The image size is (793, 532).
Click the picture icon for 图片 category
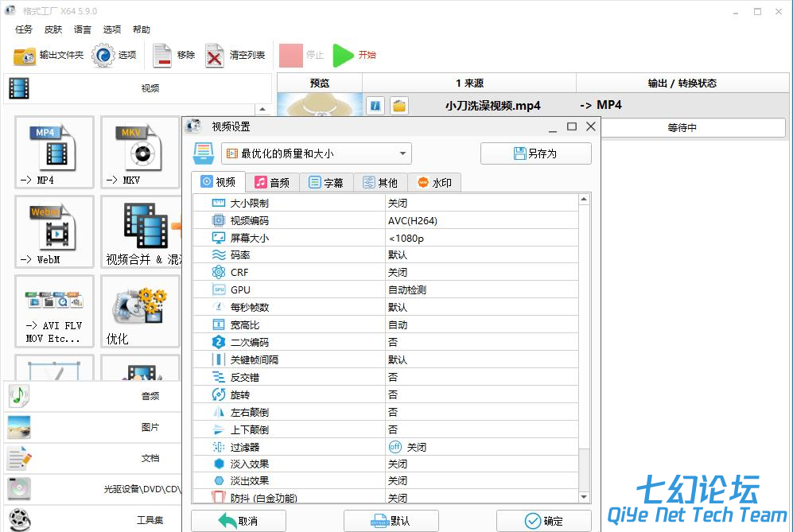pos(19,427)
